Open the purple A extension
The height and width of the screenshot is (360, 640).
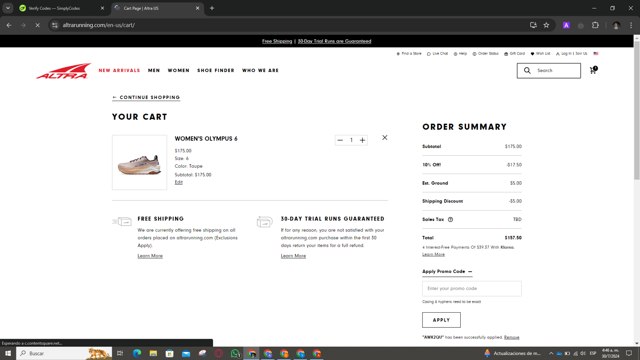566,25
